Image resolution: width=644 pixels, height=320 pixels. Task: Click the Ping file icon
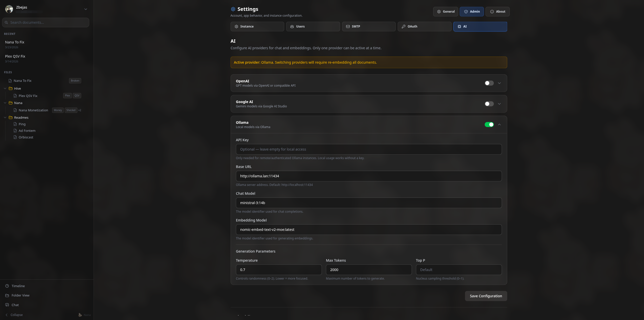click(15, 124)
